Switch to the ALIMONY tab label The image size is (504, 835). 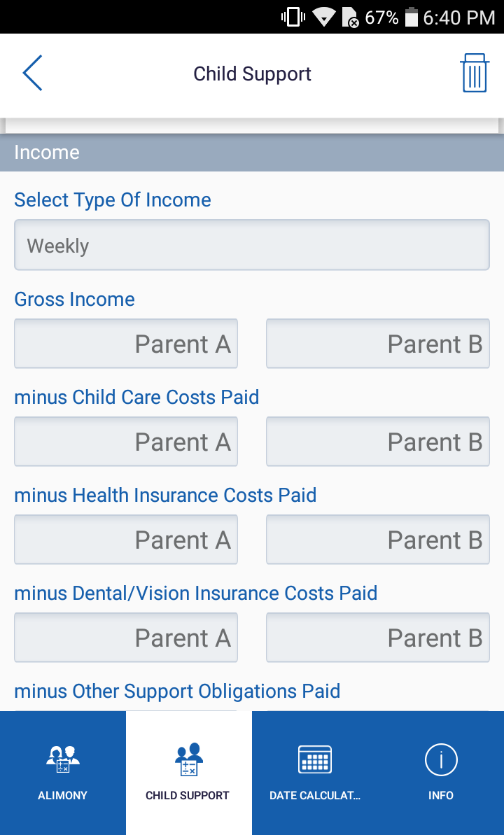(x=62, y=796)
